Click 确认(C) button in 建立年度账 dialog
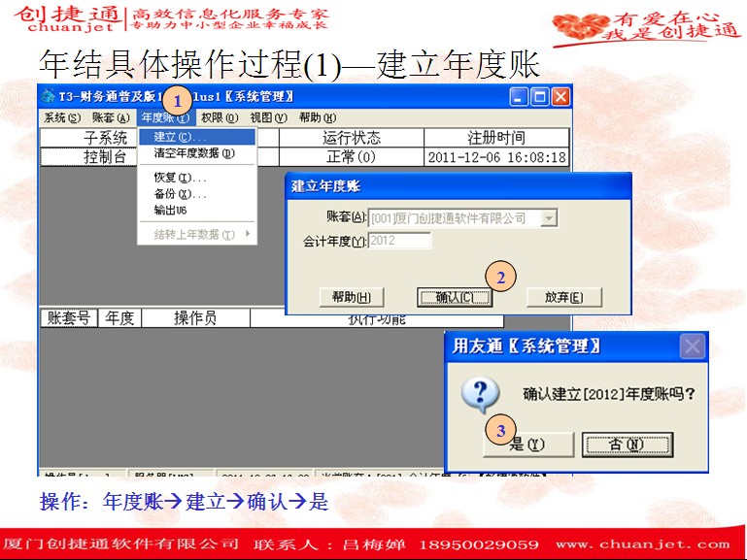Screen dimensions: 747x560 pyautogui.click(x=455, y=297)
